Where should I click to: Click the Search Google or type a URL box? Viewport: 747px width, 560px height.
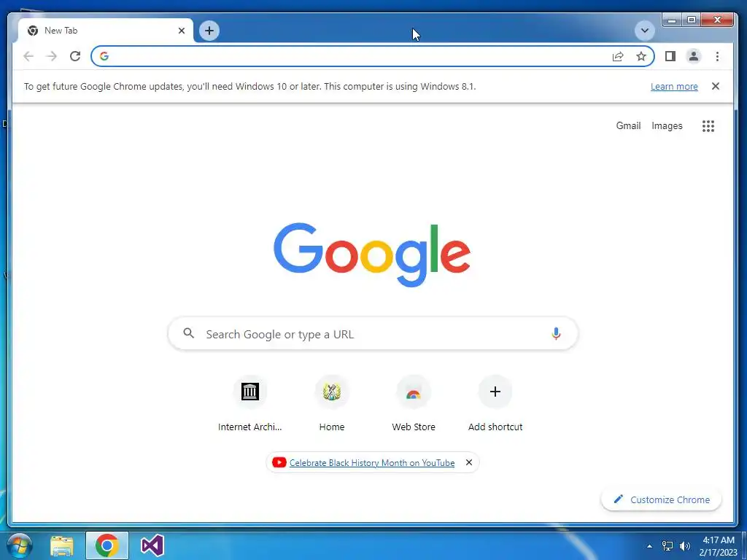pyautogui.click(x=373, y=334)
